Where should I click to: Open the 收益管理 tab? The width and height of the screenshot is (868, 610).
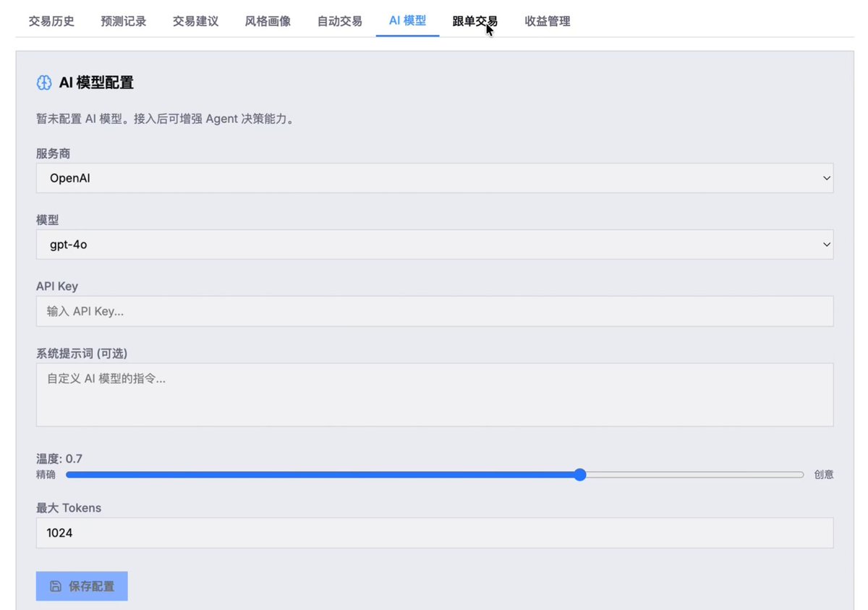[x=548, y=21]
